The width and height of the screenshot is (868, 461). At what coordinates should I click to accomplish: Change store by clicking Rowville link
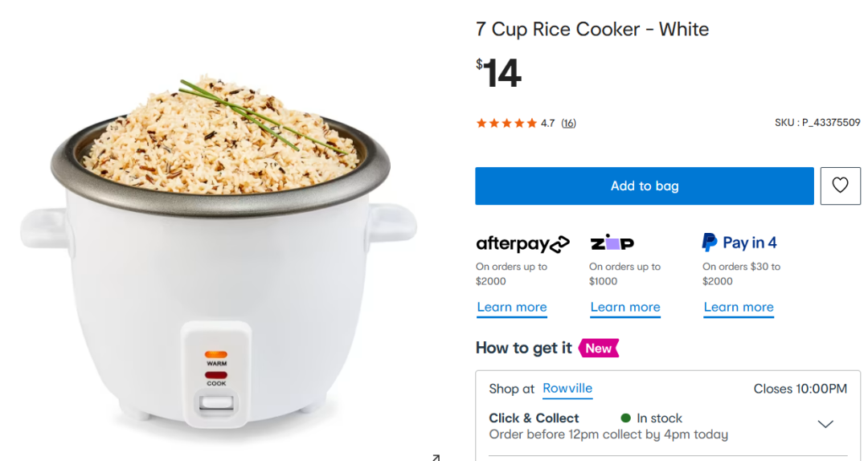click(x=567, y=389)
